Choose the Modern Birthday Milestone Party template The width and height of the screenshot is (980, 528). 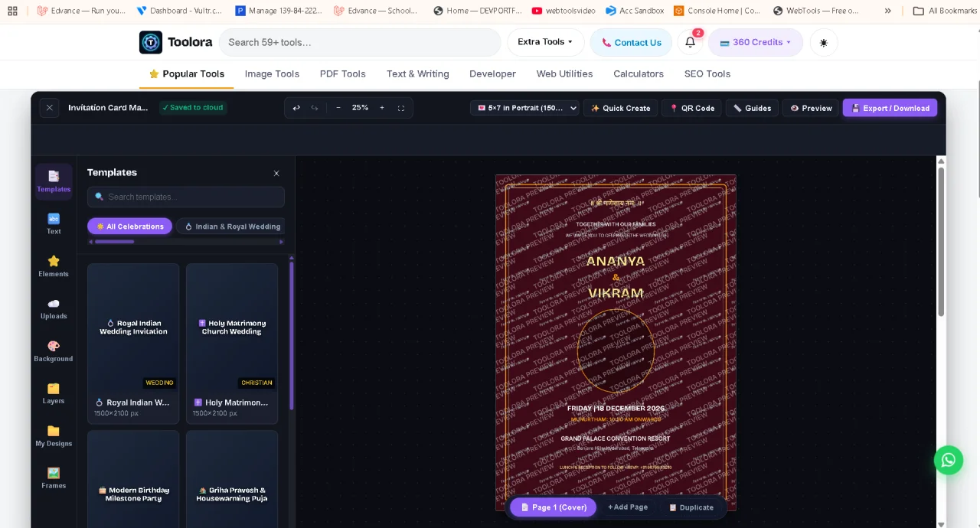point(133,479)
